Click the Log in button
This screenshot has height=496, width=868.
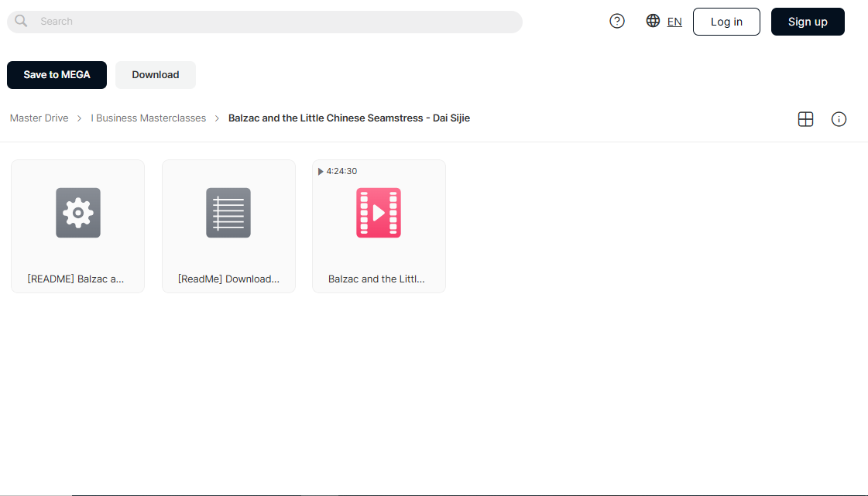tap(726, 22)
